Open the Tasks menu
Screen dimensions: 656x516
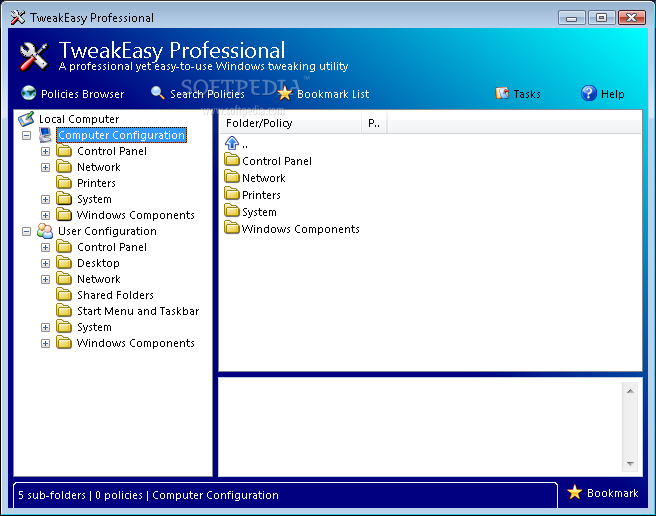click(x=527, y=94)
